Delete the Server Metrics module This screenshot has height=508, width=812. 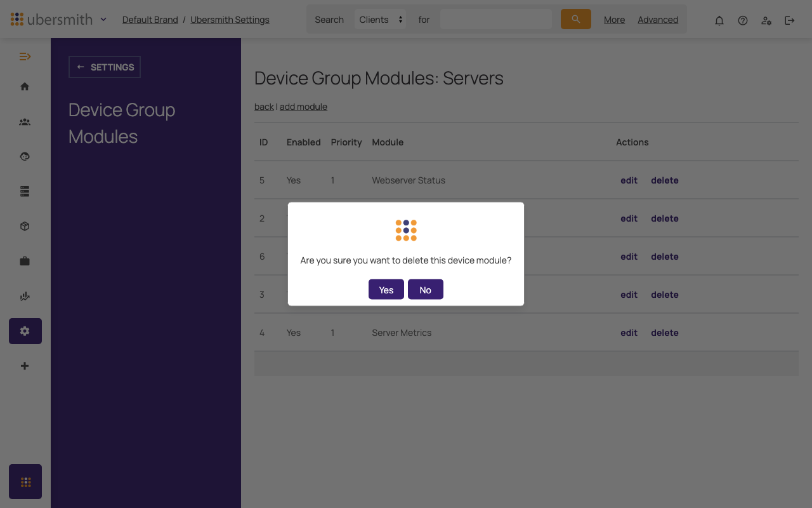point(665,333)
